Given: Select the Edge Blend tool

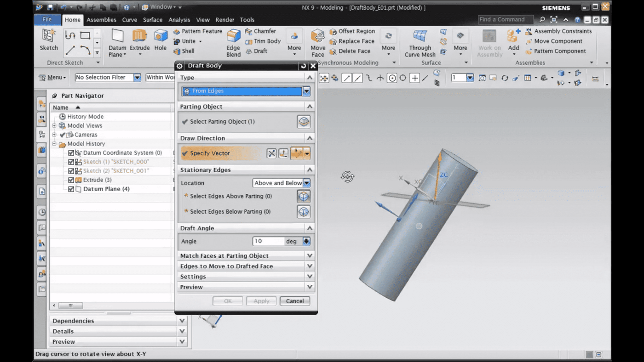Looking at the screenshot, I should pyautogui.click(x=233, y=44).
